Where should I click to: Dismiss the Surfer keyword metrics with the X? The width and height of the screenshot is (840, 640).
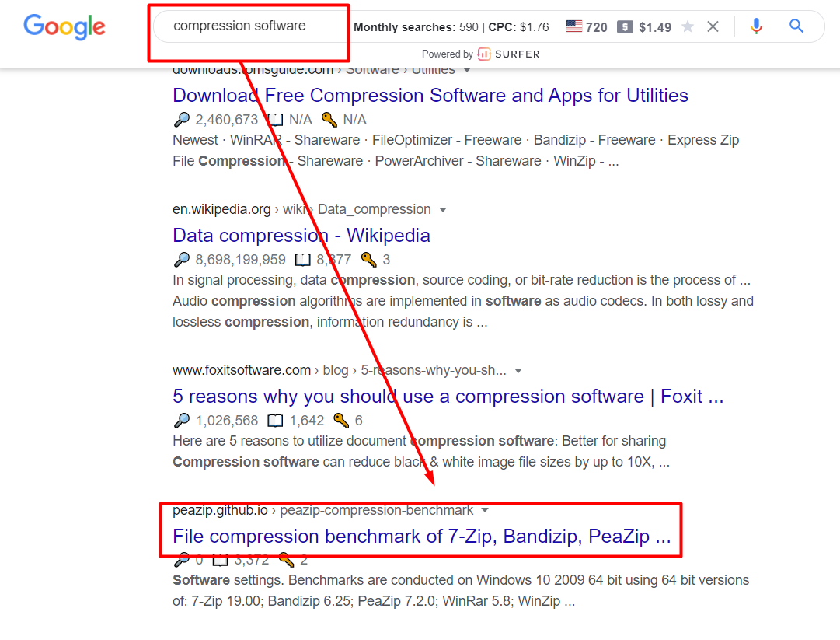coord(713,26)
